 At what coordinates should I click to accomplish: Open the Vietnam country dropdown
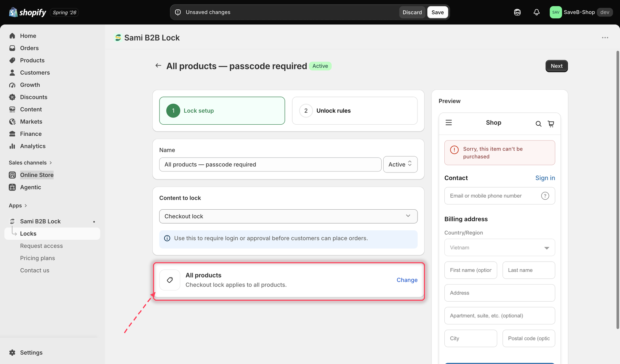point(500,248)
